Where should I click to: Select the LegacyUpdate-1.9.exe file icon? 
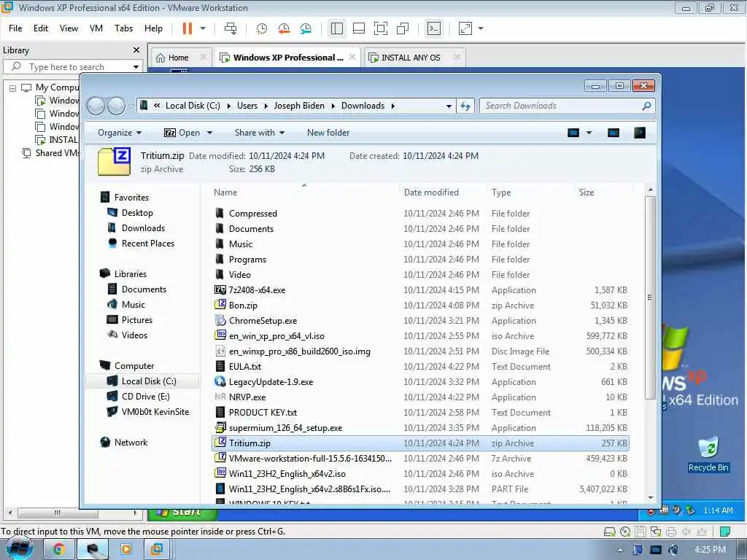pyautogui.click(x=220, y=381)
